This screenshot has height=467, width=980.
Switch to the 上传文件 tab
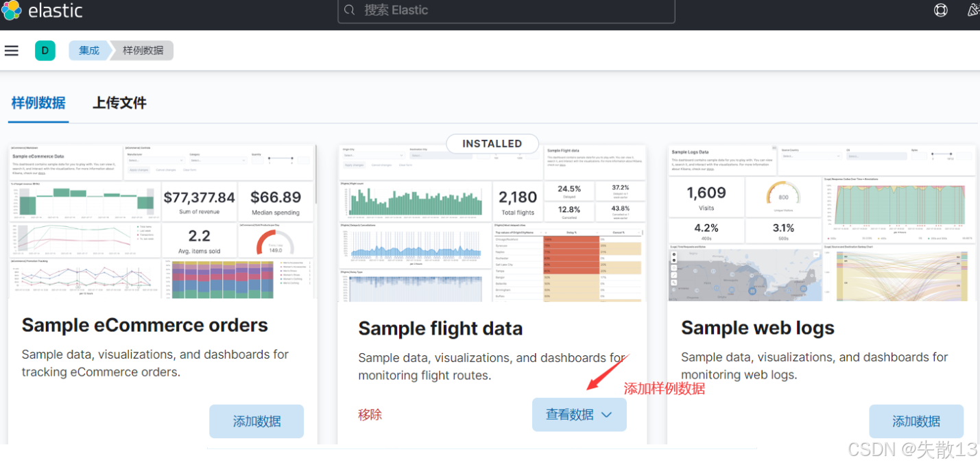119,103
